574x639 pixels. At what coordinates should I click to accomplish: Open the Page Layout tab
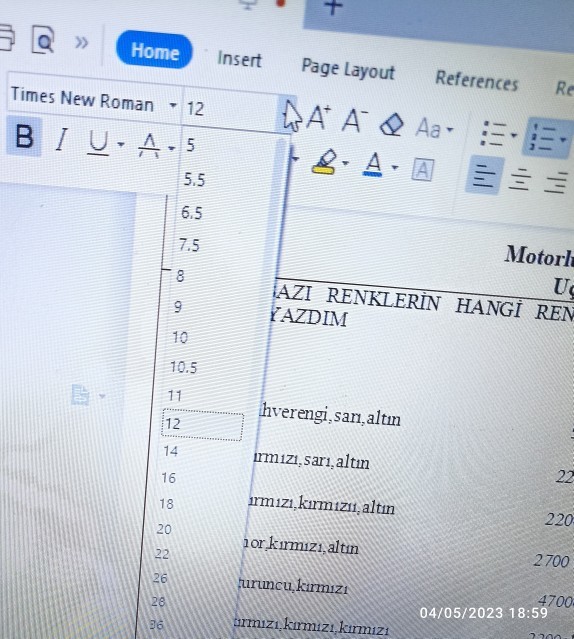tap(348, 70)
